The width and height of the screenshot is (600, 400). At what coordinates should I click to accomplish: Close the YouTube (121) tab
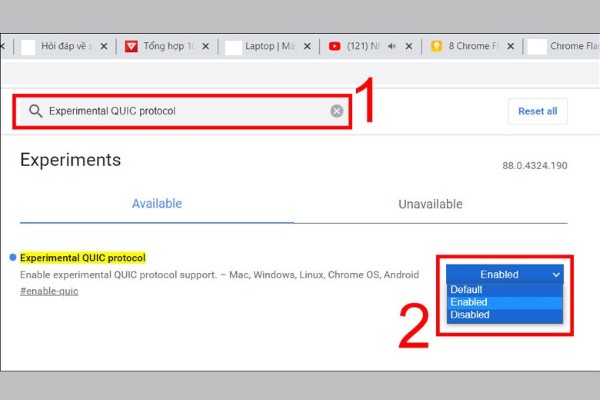tap(409, 46)
